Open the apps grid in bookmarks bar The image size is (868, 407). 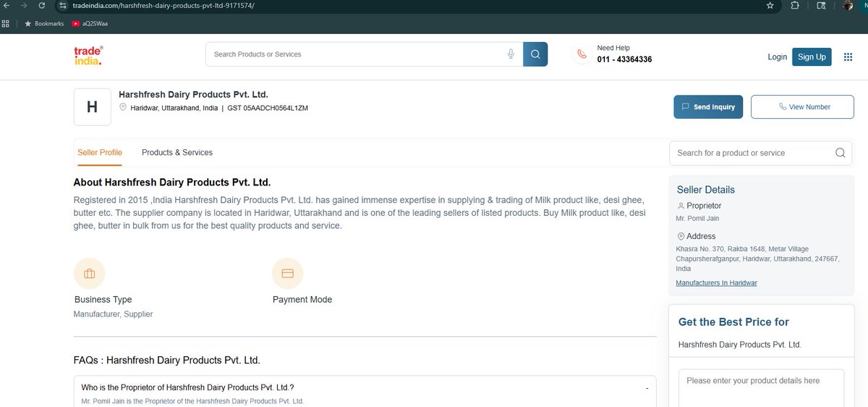[6, 23]
